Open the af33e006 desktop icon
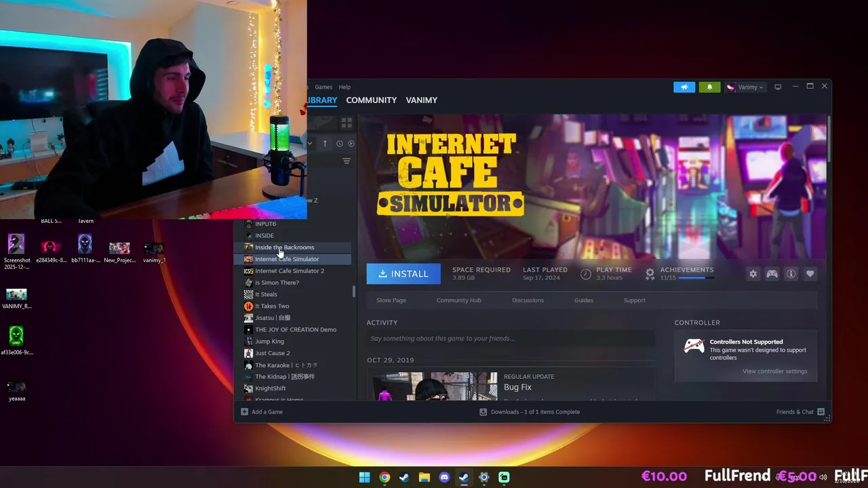This screenshot has width=868, height=488. [16, 341]
